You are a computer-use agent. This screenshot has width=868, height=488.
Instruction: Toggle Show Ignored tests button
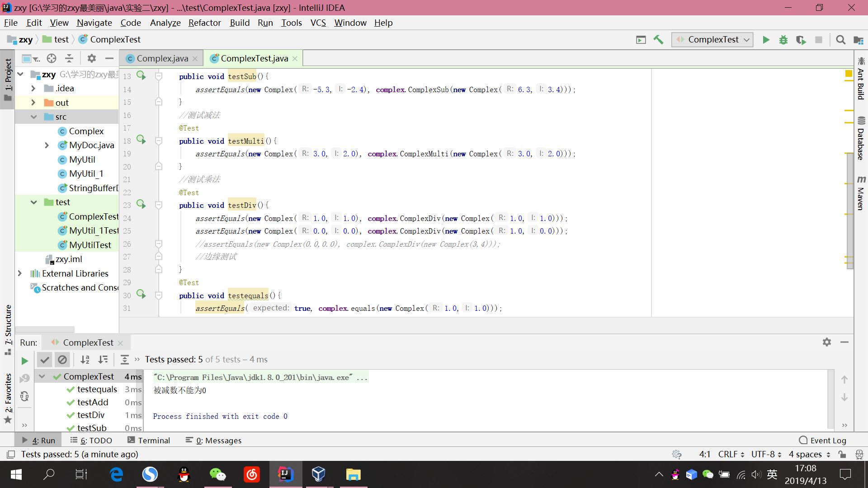pos(62,360)
